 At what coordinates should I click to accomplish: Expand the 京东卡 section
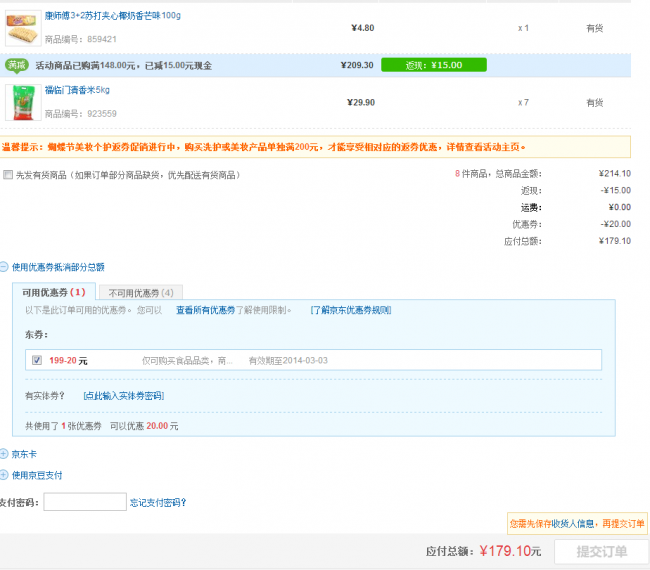[4, 454]
